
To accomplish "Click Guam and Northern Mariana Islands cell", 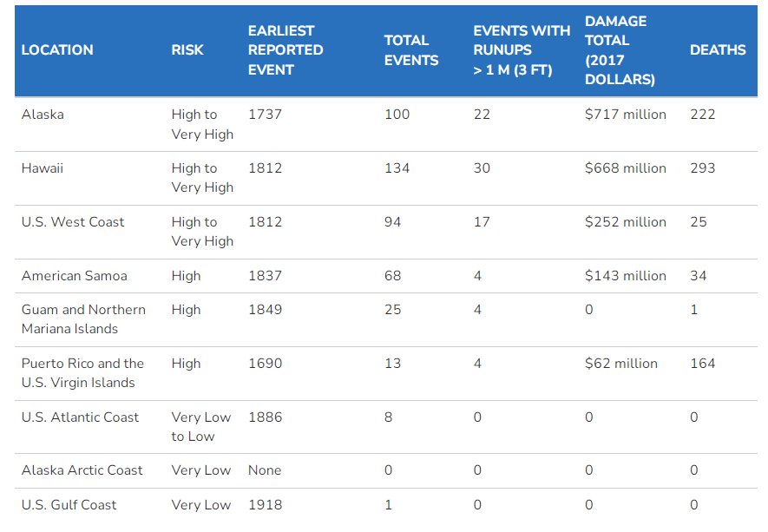I will (83, 319).
